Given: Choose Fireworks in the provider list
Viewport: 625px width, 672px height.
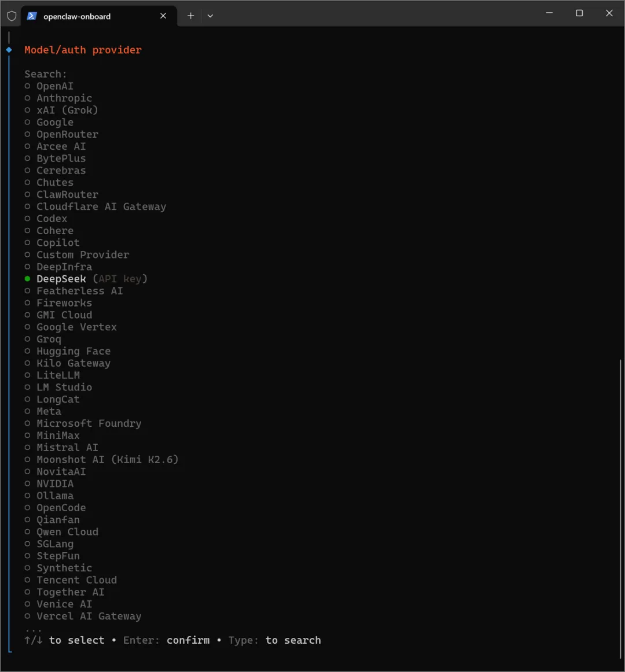Looking at the screenshot, I should tap(58, 302).
